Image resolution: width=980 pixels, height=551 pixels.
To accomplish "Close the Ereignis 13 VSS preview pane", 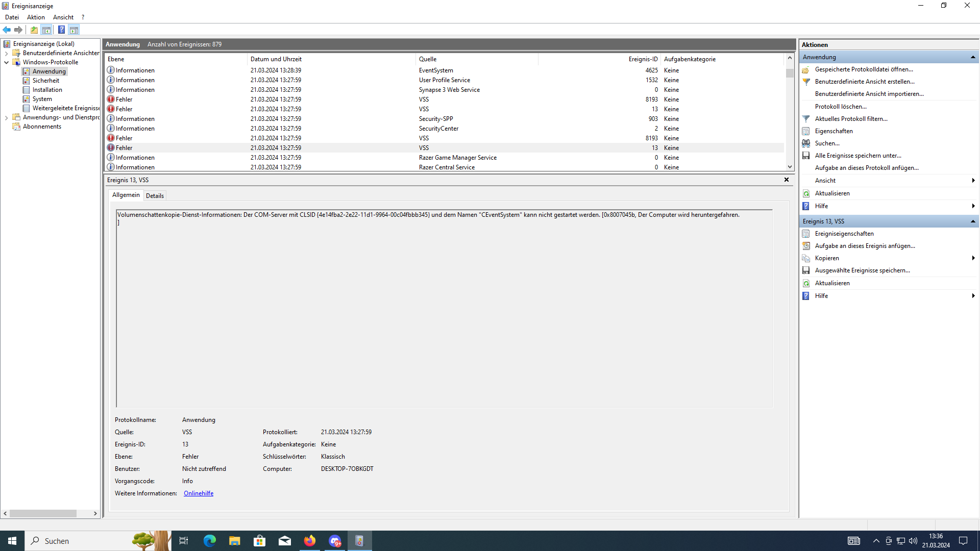I will [x=787, y=180].
